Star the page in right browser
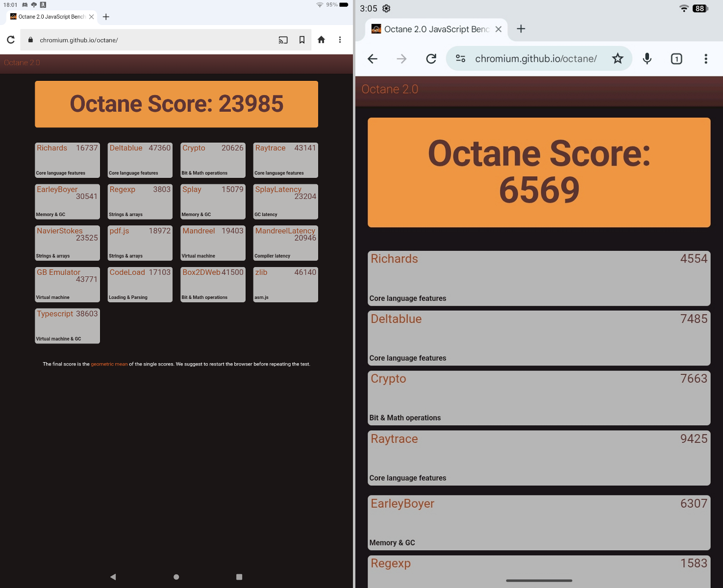Image resolution: width=723 pixels, height=588 pixels. click(x=618, y=59)
